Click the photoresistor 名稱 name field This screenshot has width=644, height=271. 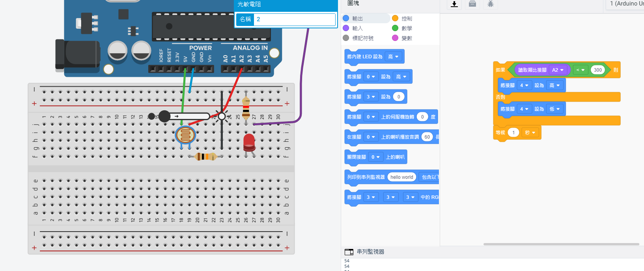[294, 19]
